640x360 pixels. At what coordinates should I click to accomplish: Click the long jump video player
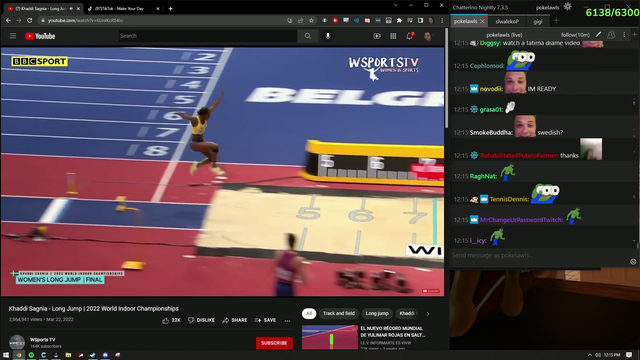click(222, 172)
